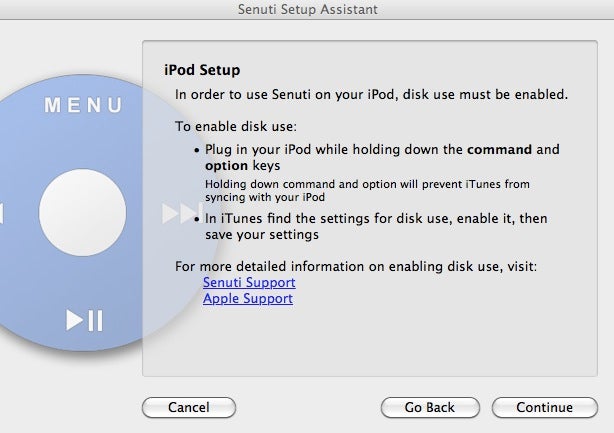
Task: Visit the Apple Support link
Action: point(248,298)
